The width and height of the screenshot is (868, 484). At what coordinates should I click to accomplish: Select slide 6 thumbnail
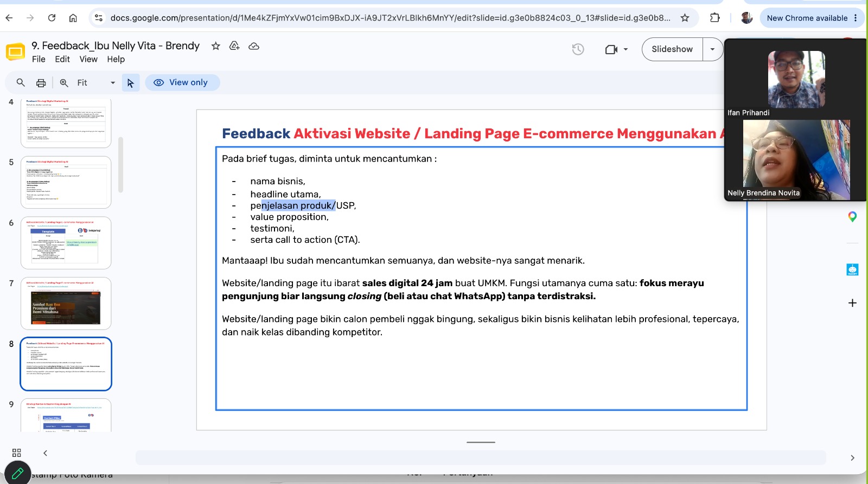(x=66, y=243)
